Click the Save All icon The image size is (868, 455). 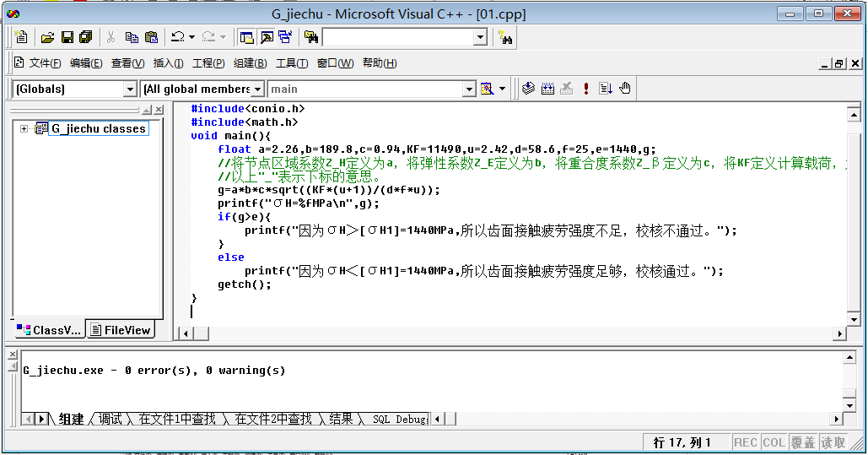click(x=85, y=37)
